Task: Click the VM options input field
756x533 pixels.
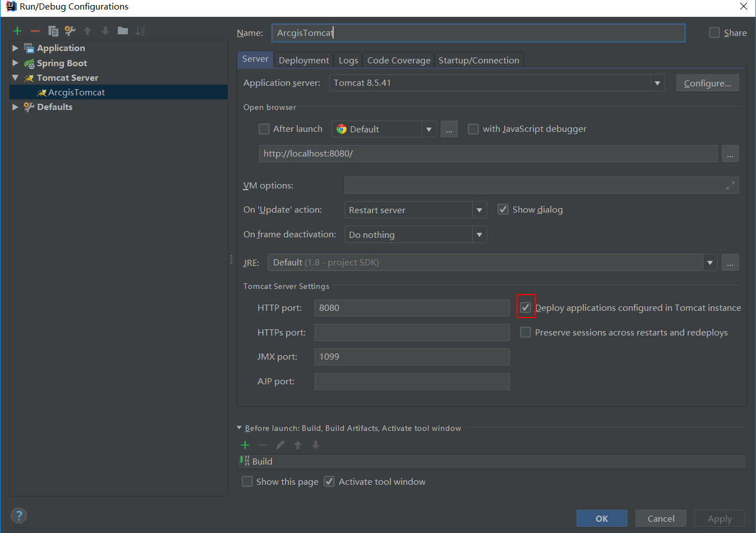Action: (x=541, y=185)
